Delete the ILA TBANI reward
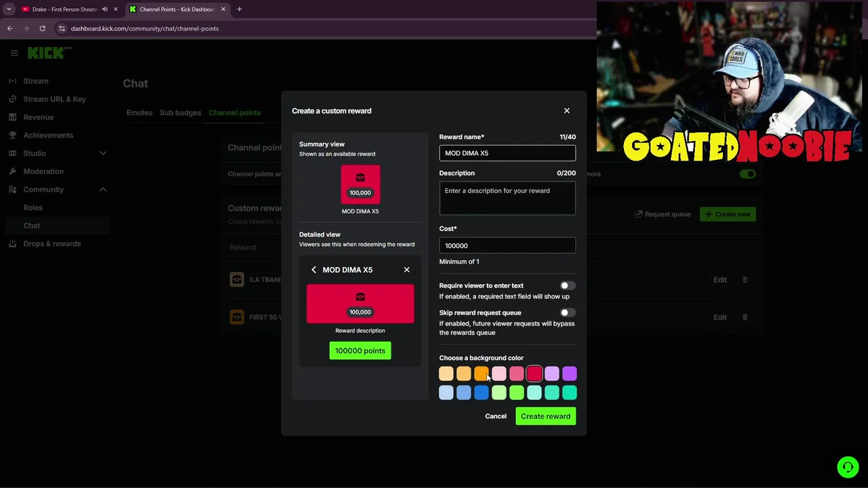The height and width of the screenshot is (488, 868). (745, 280)
